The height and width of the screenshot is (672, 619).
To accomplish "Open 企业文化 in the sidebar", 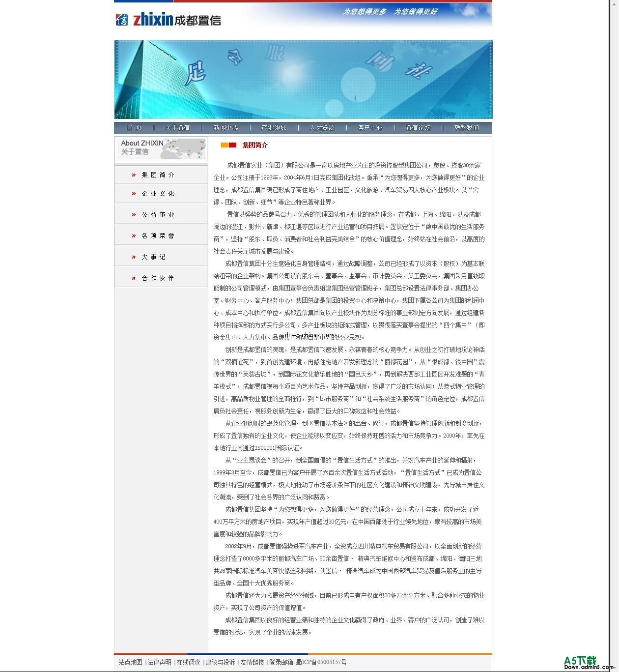I will click(x=158, y=194).
